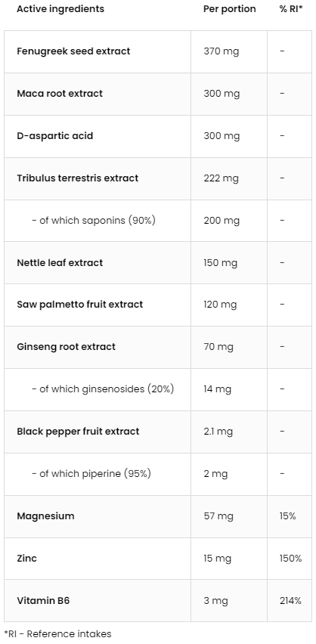
Task: Click the % RI* column header
Action: tap(291, 9)
